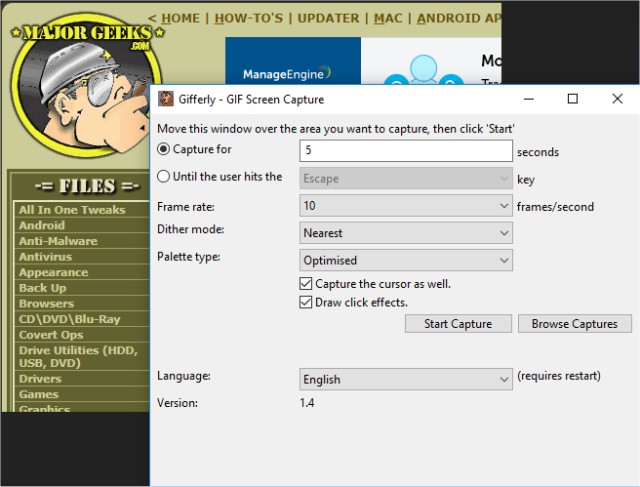Open the Android files category
This screenshot has height=487, width=640.
pyautogui.click(x=42, y=225)
